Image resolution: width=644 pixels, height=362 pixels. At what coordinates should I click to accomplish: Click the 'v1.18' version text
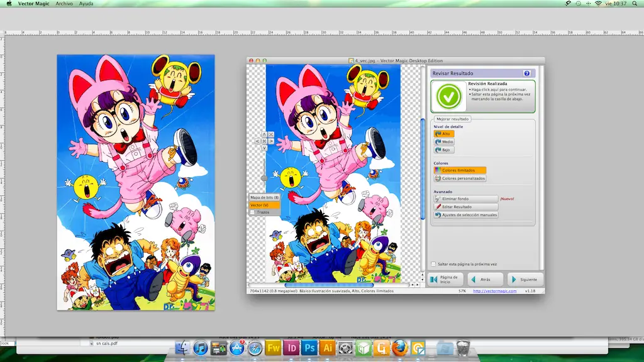point(530,291)
